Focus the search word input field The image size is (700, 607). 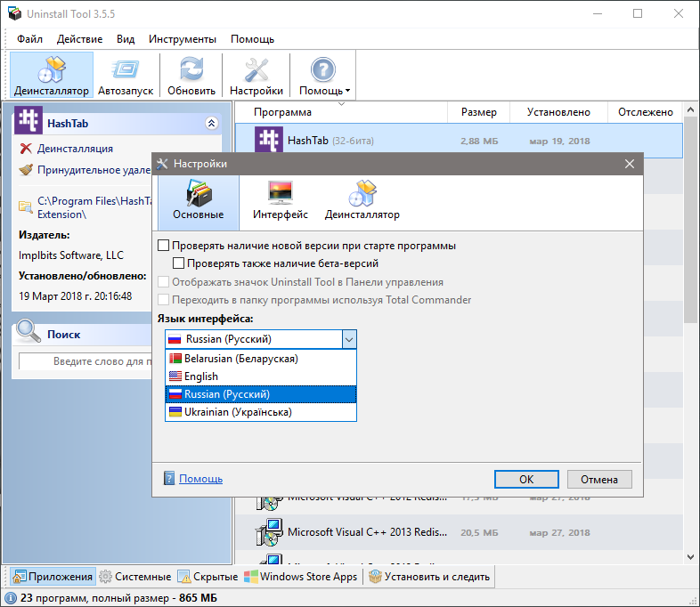[x=85, y=361]
